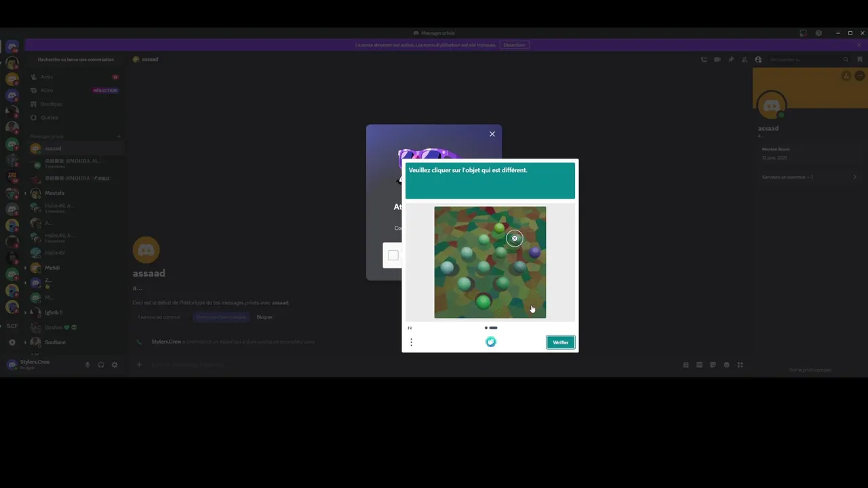Start a voice call with assaad
Screen dimensions: 868x488
[x=704, y=60]
